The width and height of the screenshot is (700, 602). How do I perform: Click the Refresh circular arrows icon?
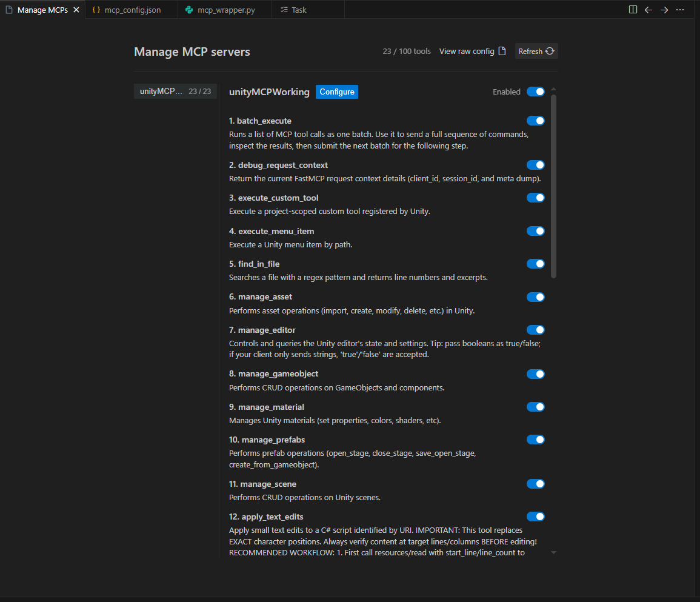(x=550, y=52)
